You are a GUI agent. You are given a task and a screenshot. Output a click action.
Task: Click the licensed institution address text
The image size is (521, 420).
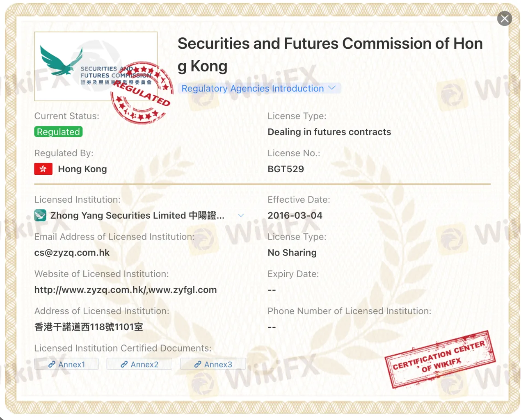[89, 327]
